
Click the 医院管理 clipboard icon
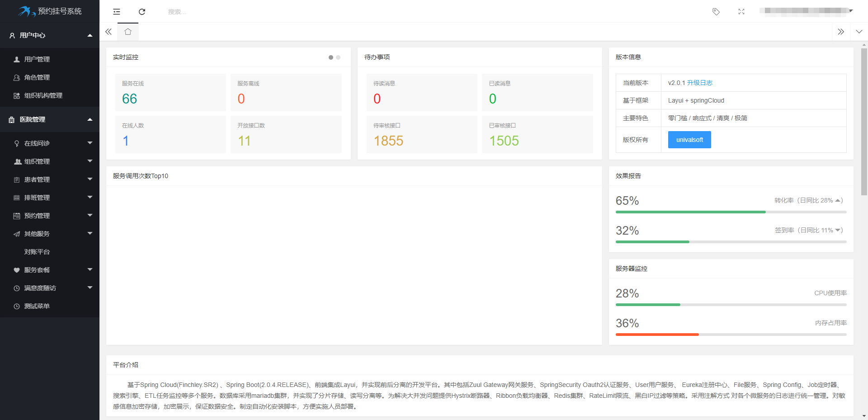tap(12, 119)
